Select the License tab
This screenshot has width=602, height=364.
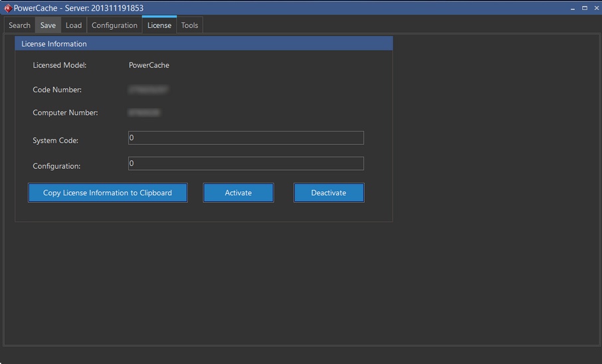[x=159, y=25]
